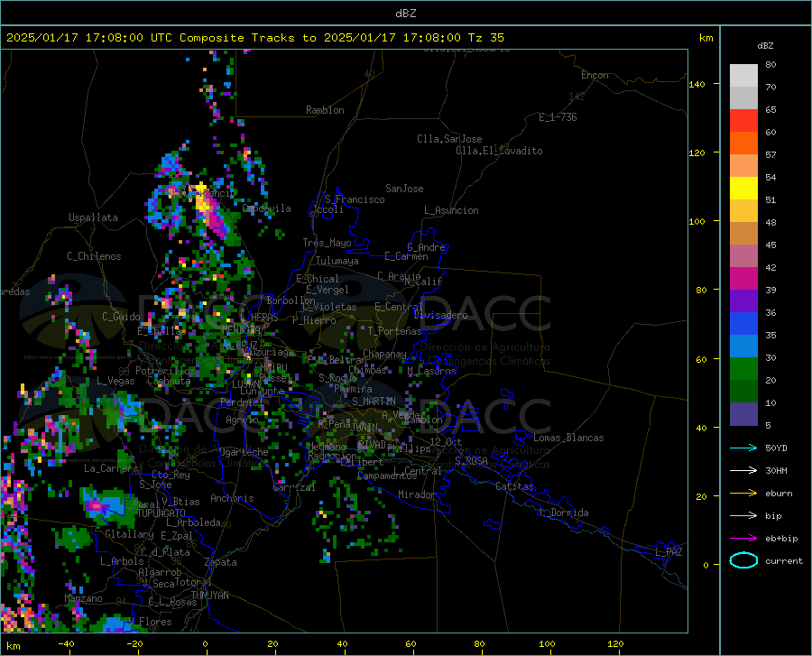
Task: Click the Chapanay map label
Action: (384, 354)
